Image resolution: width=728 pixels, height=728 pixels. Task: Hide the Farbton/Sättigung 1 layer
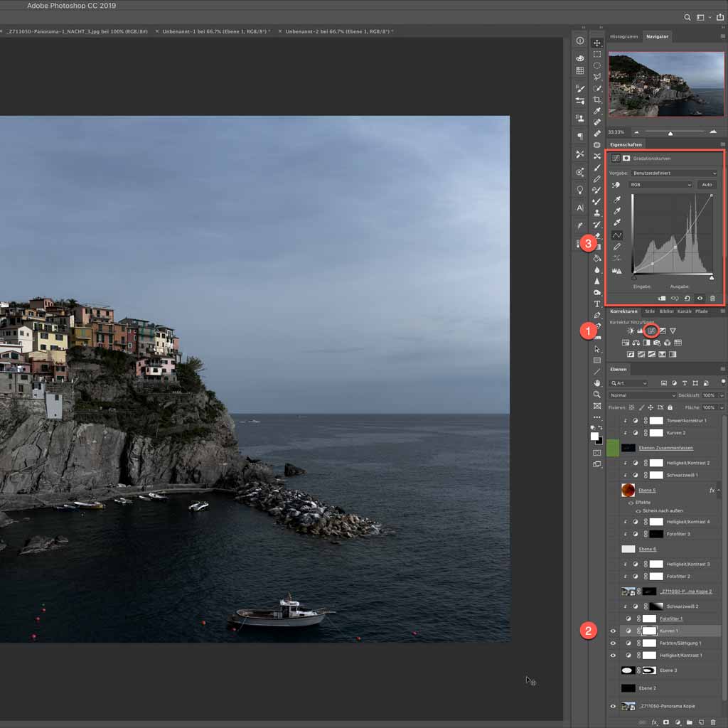(x=613, y=643)
